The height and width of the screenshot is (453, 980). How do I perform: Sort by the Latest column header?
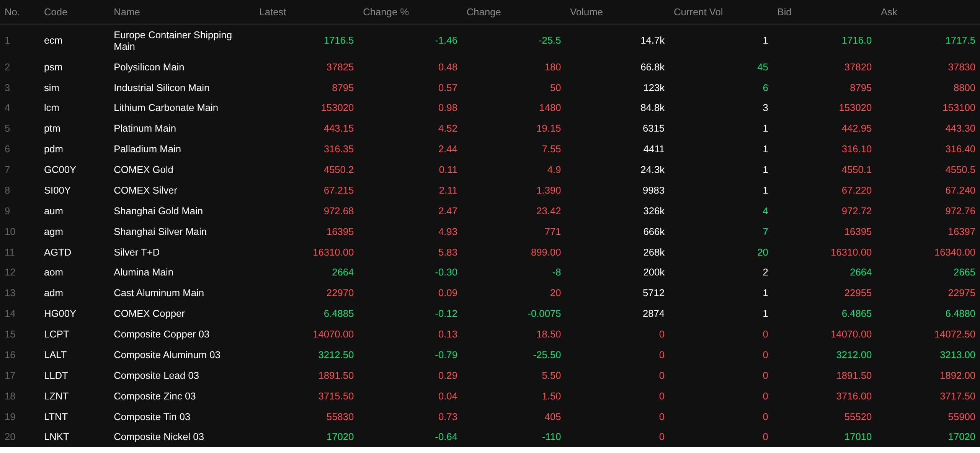tap(273, 12)
